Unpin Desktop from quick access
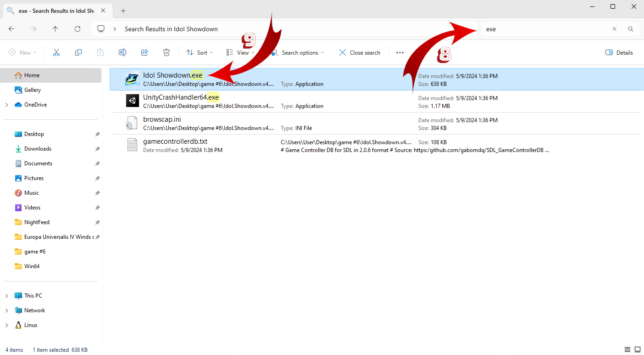 pos(97,134)
